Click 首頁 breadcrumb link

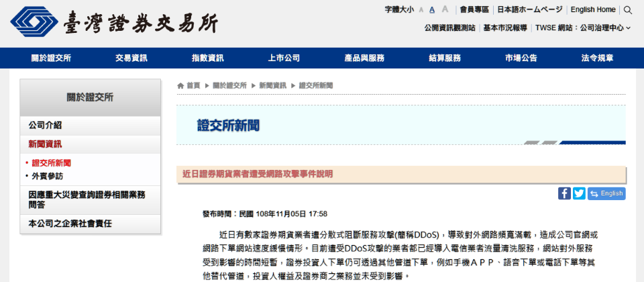click(193, 85)
